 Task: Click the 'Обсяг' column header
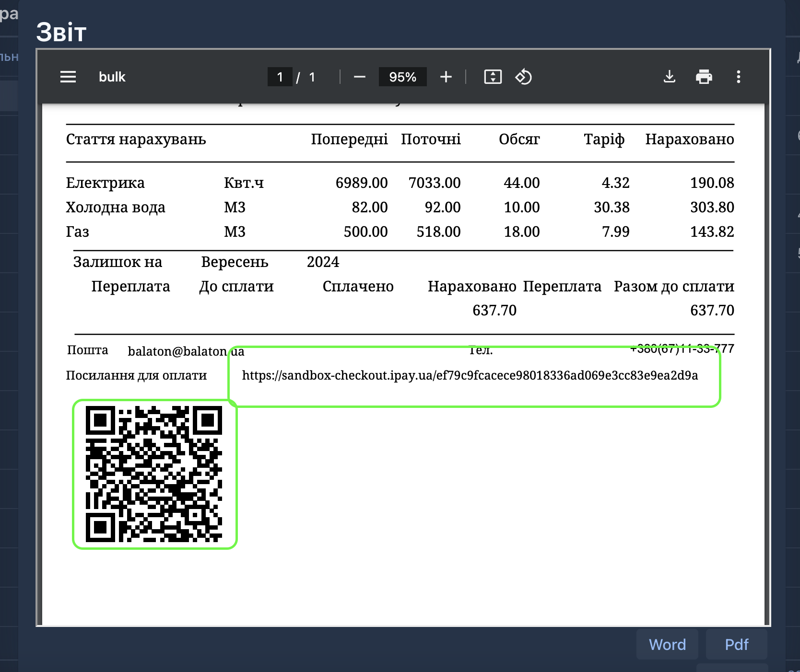coord(519,139)
